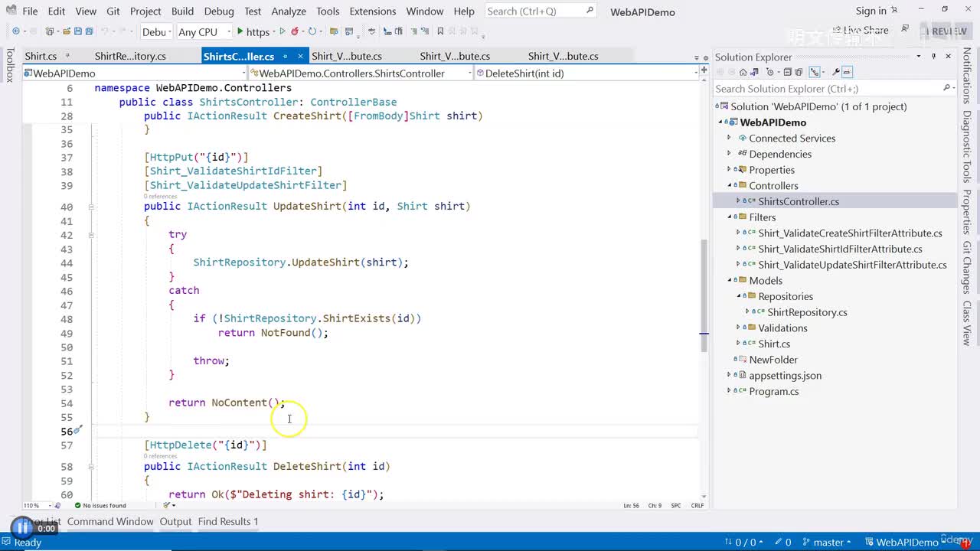Open the Toolbox side panel tab
This screenshot has height=551, width=980.
[x=10, y=64]
